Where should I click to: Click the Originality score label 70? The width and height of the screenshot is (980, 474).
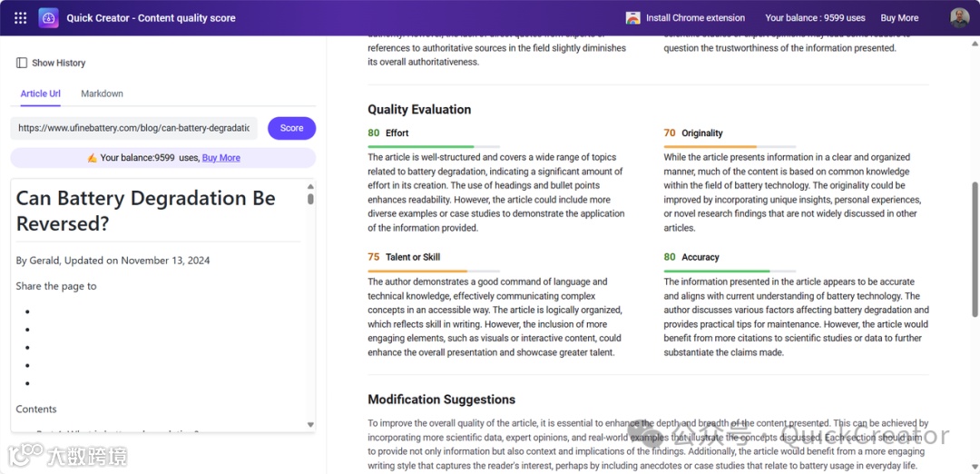point(670,133)
